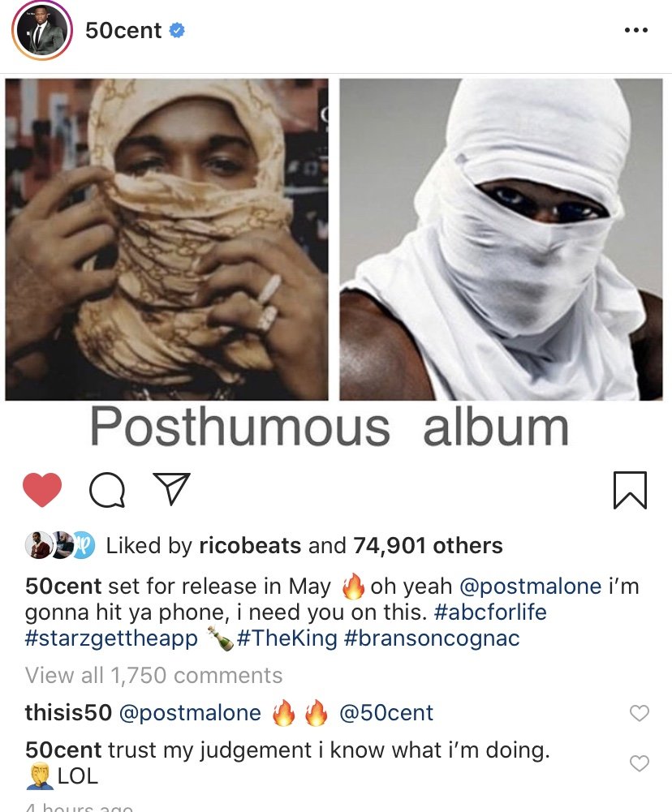Open the three-dots post options menu

point(635,31)
